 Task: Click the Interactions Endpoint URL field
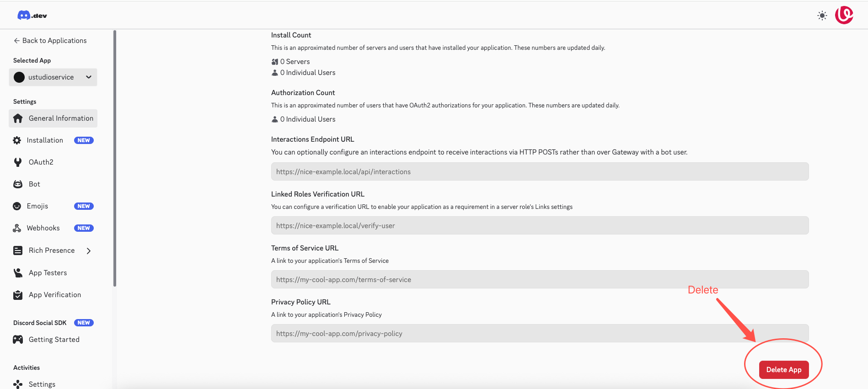pyautogui.click(x=540, y=172)
